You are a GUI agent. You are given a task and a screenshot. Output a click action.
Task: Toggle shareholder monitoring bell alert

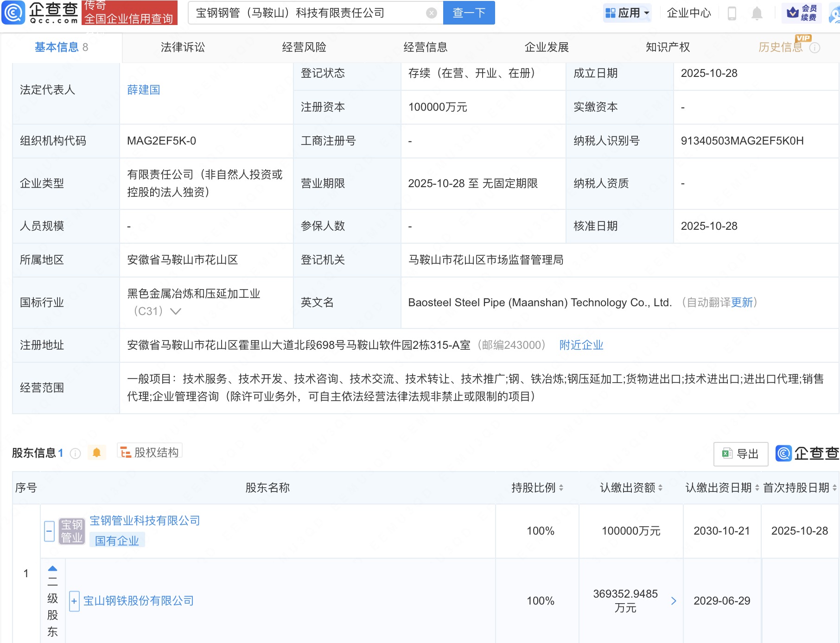[x=96, y=453]
